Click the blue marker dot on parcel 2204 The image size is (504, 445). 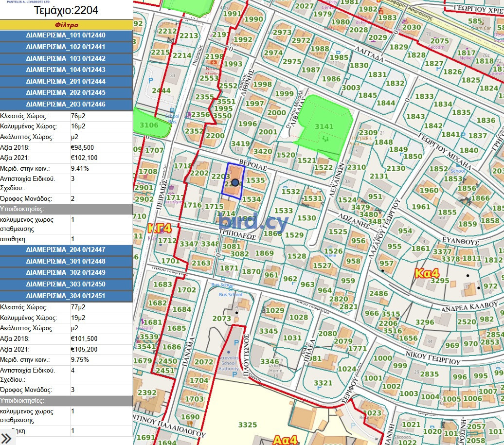pyautogui.click(x=235, y=182)
